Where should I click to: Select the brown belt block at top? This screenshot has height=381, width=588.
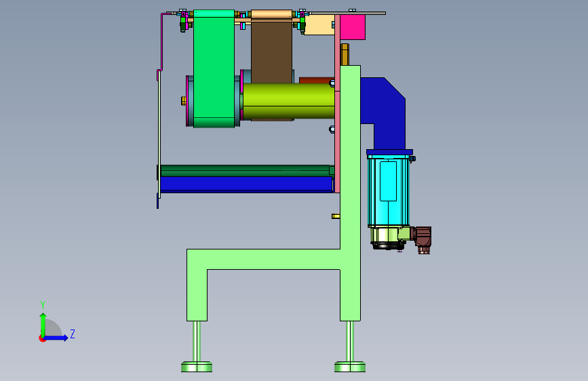[x=271, y=52]
